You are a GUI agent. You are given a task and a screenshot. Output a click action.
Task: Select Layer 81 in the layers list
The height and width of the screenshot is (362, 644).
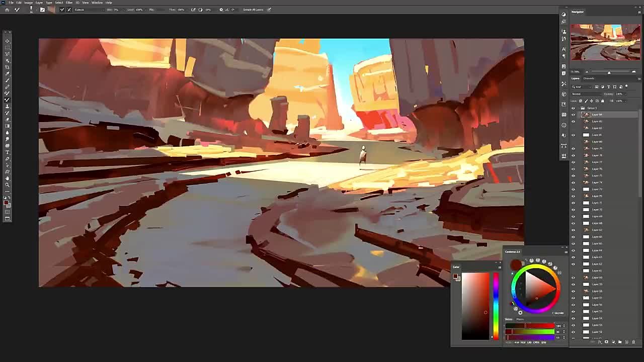pyautogui.click(x=597, y=135)
